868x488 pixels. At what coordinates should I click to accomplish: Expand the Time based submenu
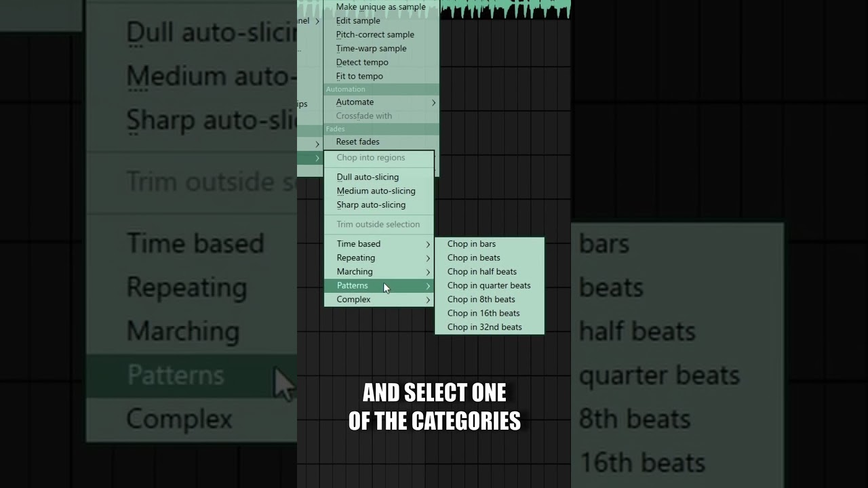pyautogui.click(x=378, y=244)
